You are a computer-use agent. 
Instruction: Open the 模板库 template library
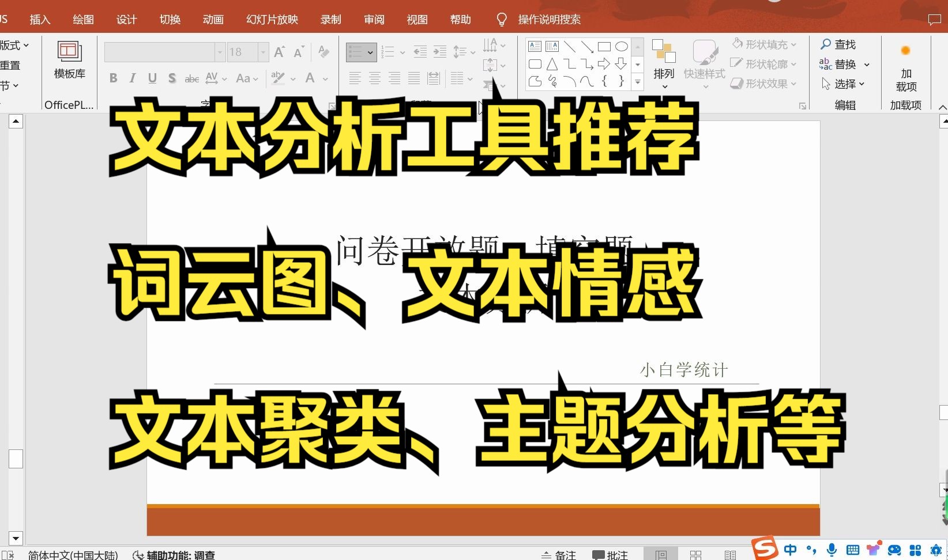69,60
